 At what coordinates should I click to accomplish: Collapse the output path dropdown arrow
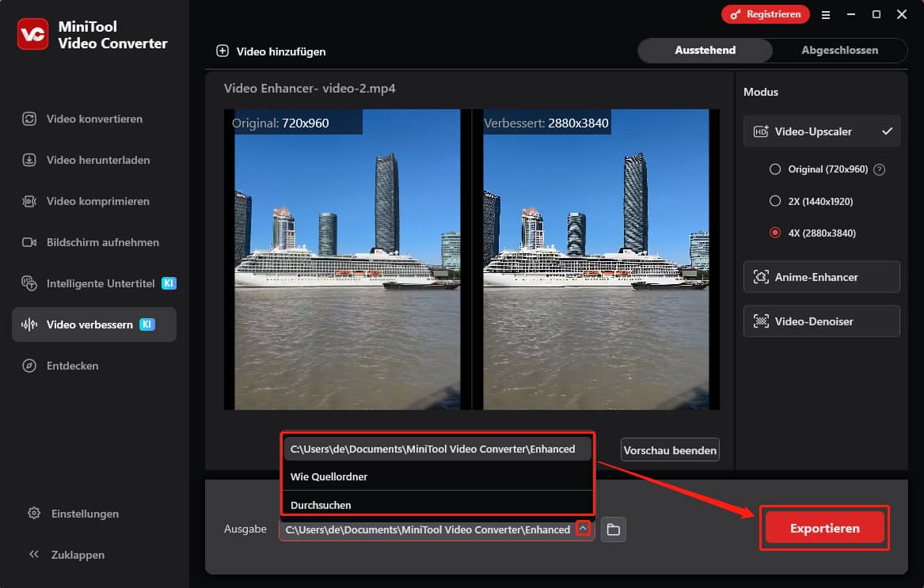(583, 528)
